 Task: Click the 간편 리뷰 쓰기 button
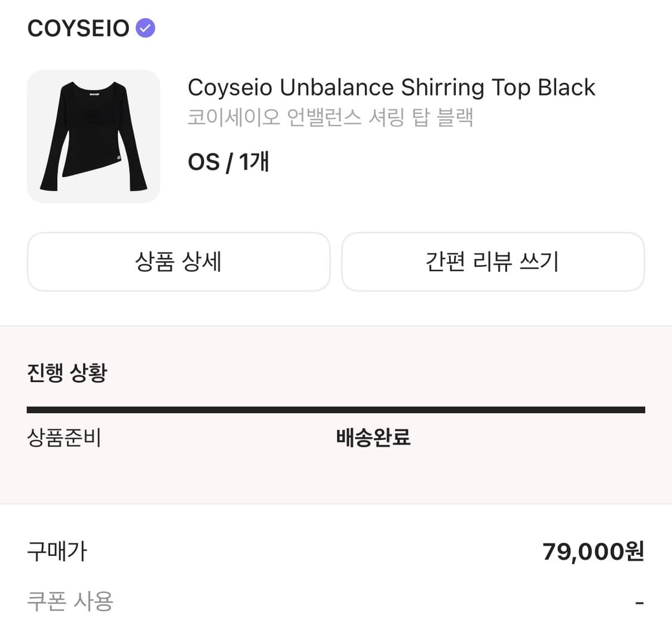(x=493, y=261)
